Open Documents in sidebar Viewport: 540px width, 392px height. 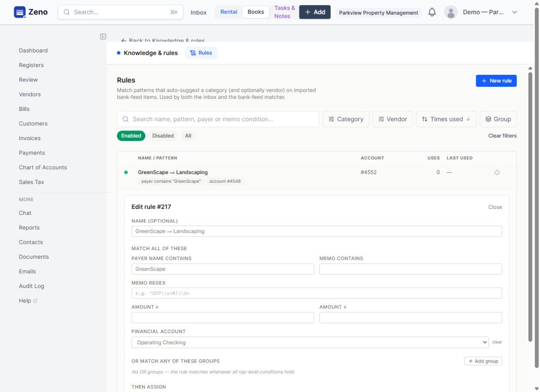(34, 257)
